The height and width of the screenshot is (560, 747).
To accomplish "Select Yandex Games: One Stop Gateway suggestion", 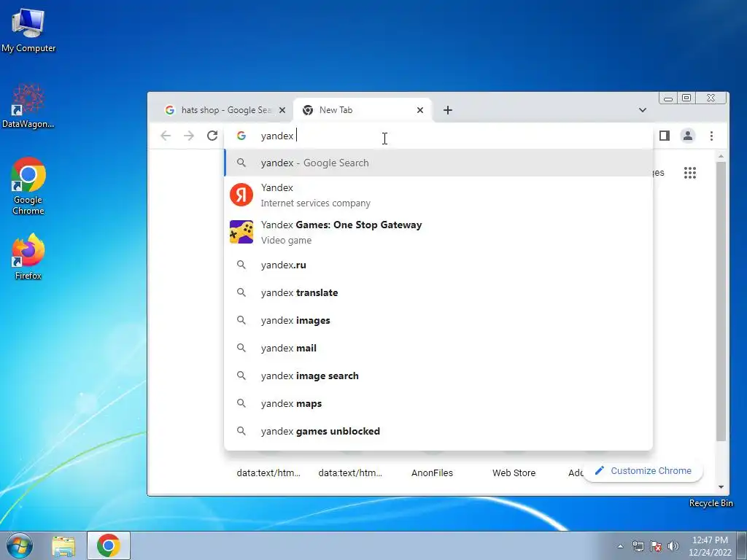I will pos(438,232).
